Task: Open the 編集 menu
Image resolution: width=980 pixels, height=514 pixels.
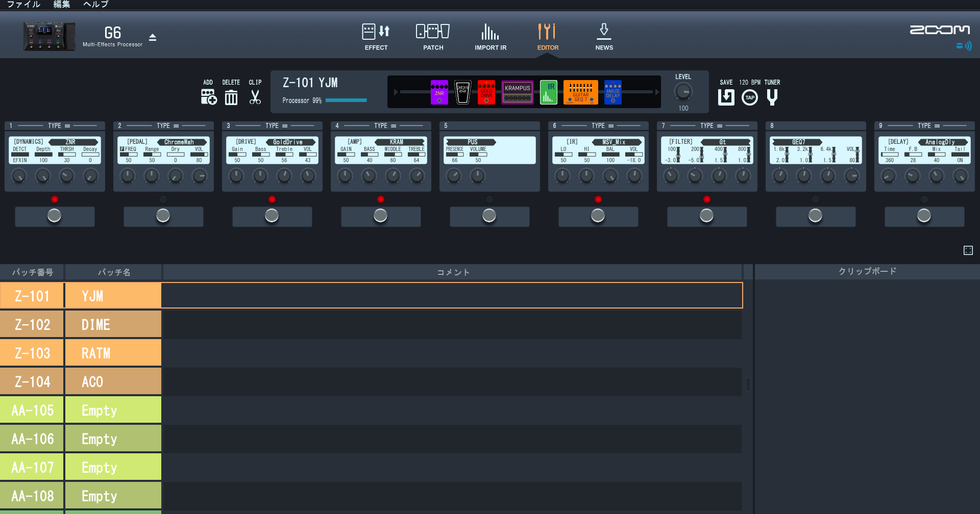Action: pos(62,4)
